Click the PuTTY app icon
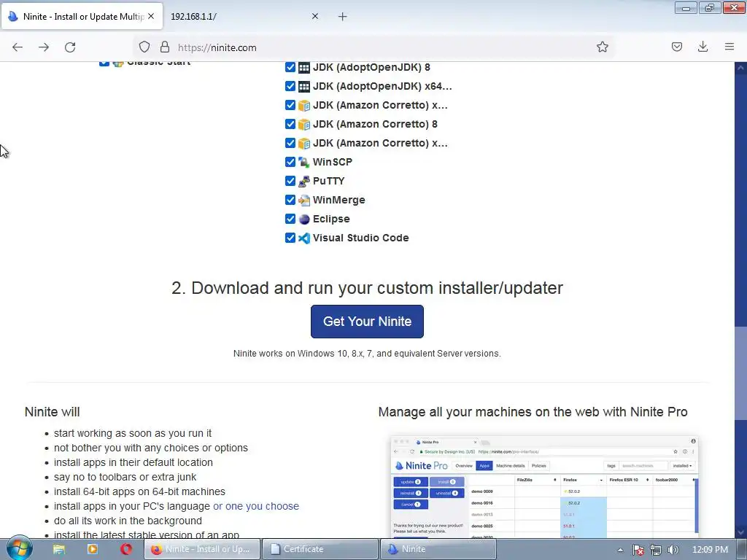This screenshot has width=747, height=560. pyautogui.click(x=304, y=181)
